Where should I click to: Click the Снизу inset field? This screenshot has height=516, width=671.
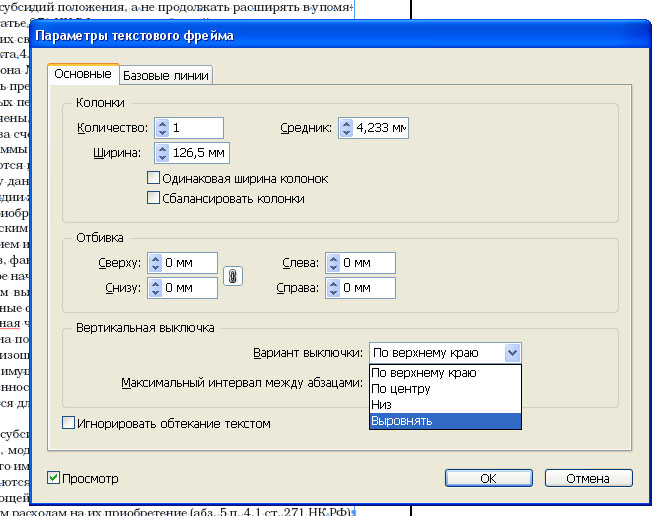tap(190, 288)
